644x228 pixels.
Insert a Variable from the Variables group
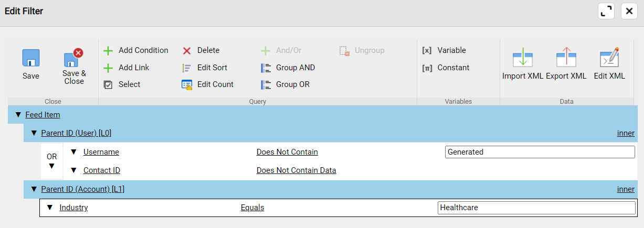click(444, 50)
